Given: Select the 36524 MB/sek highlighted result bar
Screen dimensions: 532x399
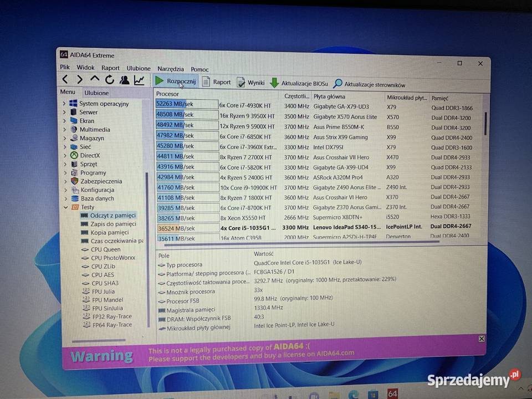Looking at the screenshot, I should pyautogui.click(x=188, y=228).
